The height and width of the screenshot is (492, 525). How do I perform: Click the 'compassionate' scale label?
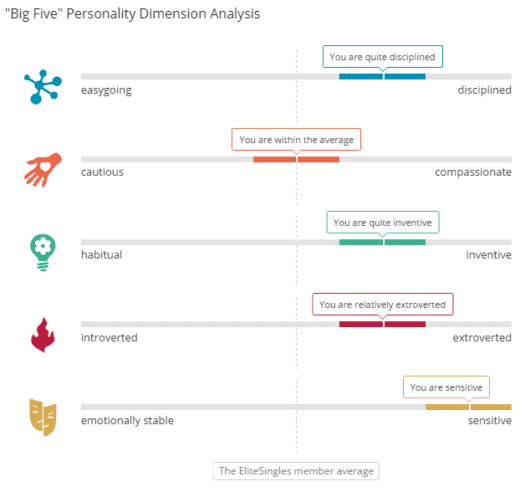click(x=473, y=172)
